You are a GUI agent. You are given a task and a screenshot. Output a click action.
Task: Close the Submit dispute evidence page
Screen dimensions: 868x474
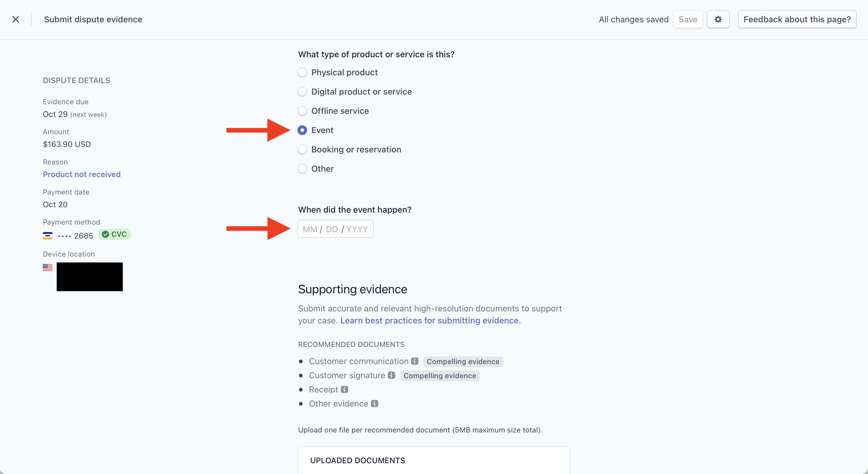pos(16,19)
